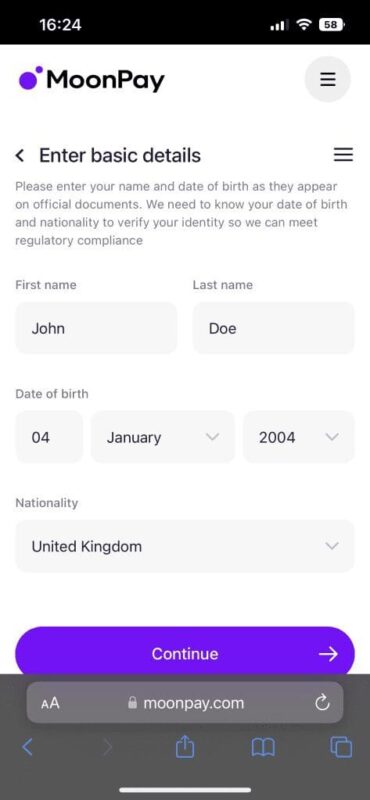
Task: Click the day field showing 04
Action: click(49, 437)
